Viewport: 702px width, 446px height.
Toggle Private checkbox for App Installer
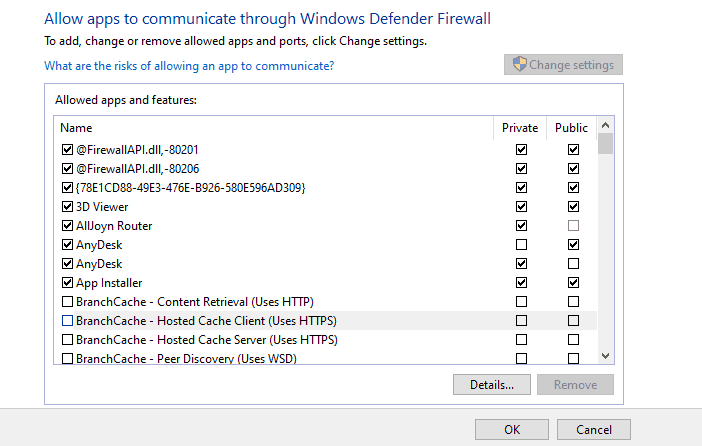[x=521, y=283]
